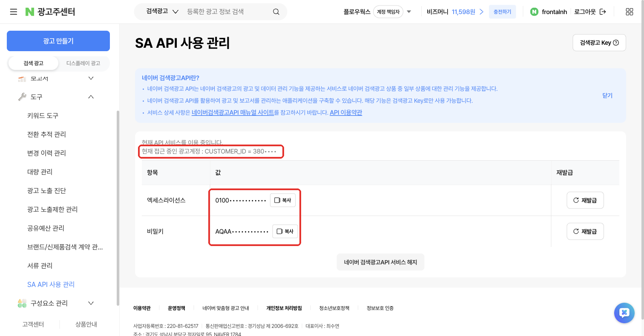Click the logout arrow icon

(x=603, y=12)
